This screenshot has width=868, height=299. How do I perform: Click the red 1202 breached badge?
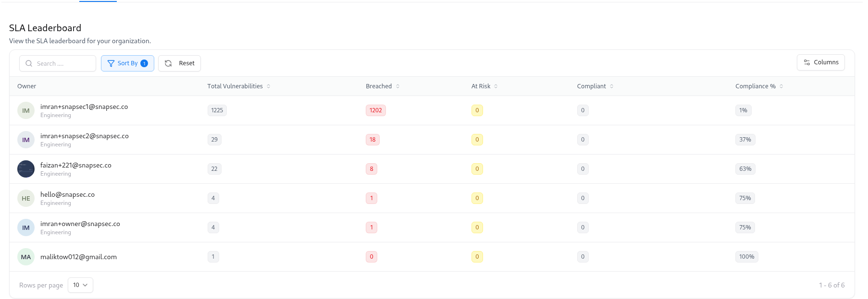(375, 110)
